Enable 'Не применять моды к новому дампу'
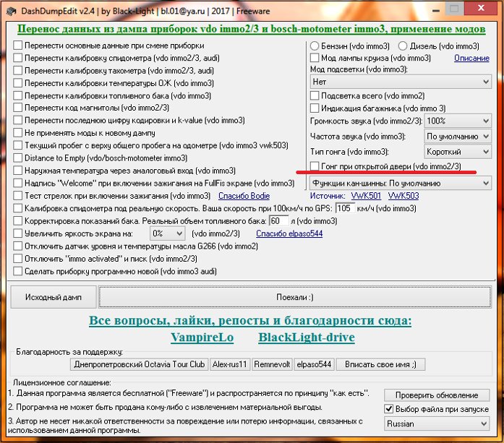Image resolution: width=504 pixels, height=443 pixels. pos(17,133)
